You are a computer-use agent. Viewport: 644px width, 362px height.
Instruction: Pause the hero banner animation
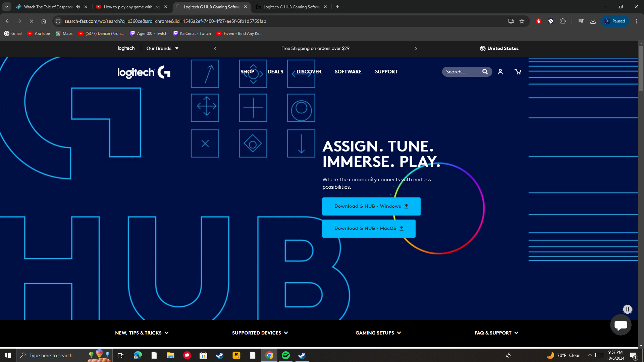[x=627, y=309]
